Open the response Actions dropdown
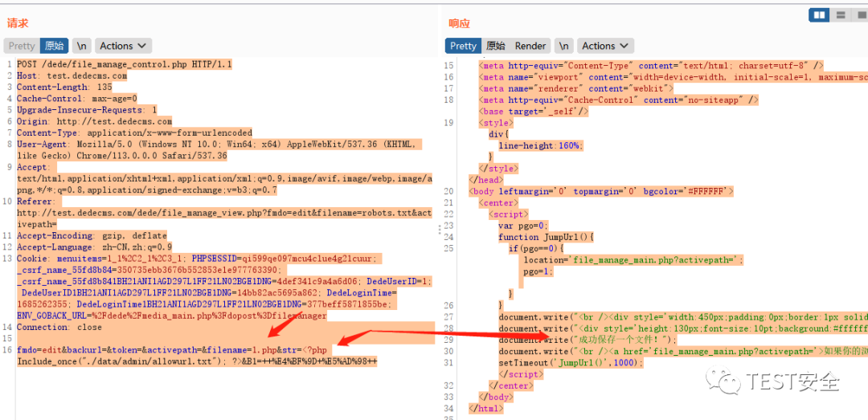868x420 pixels. click(606, 46)
